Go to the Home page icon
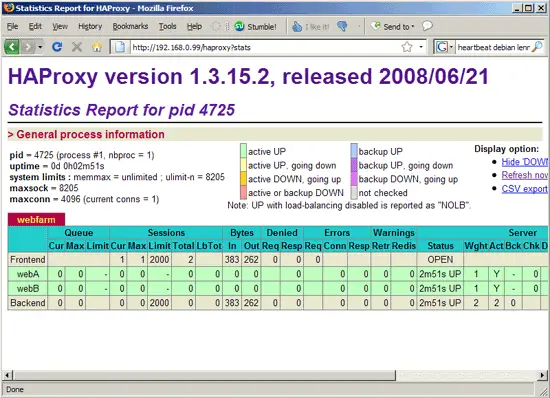Image resolution: width=550 pixels, height=398 pixels. point(97,47)
